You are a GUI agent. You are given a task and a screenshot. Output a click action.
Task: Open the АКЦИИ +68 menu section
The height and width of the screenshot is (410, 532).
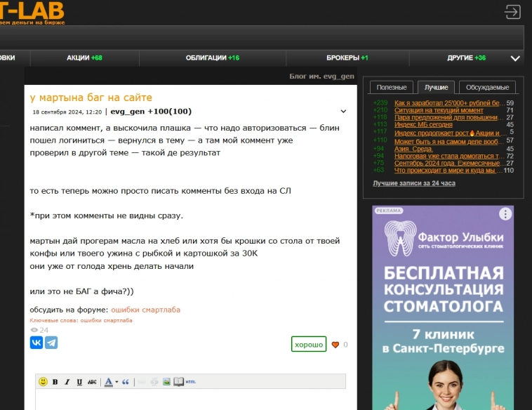(84, 58)
